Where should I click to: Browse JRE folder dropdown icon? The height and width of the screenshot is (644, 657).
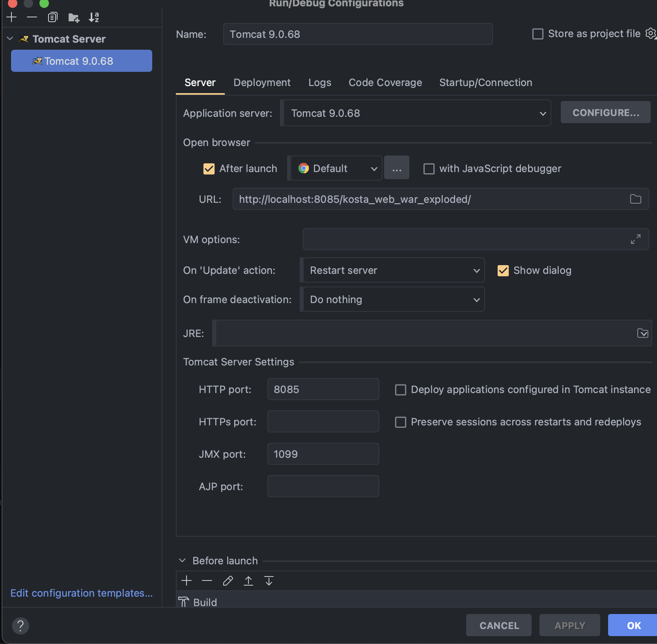[x=643, y=333]
